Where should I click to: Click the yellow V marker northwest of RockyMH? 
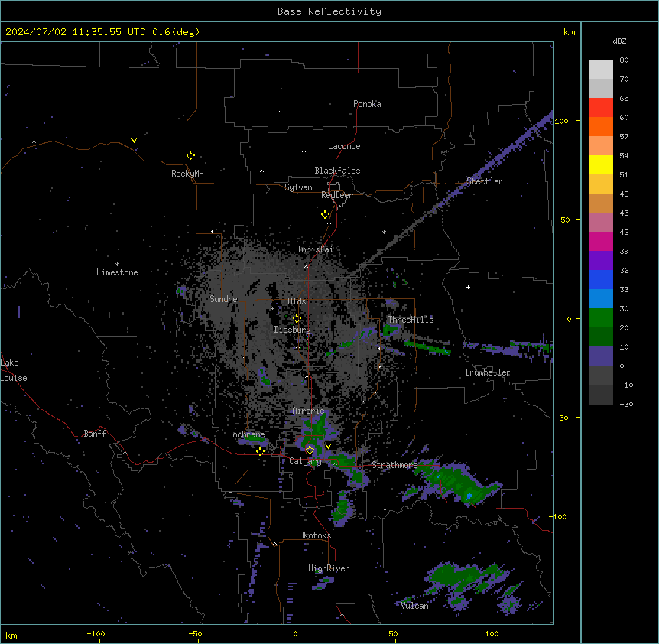click(x=134, y=141)
